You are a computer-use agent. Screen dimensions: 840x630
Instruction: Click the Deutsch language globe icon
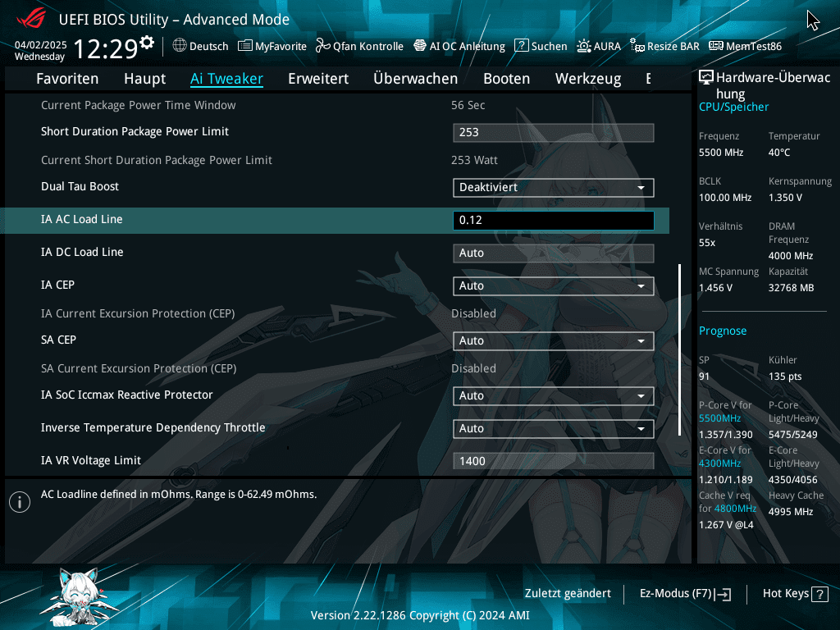click(x=180, y=46)
